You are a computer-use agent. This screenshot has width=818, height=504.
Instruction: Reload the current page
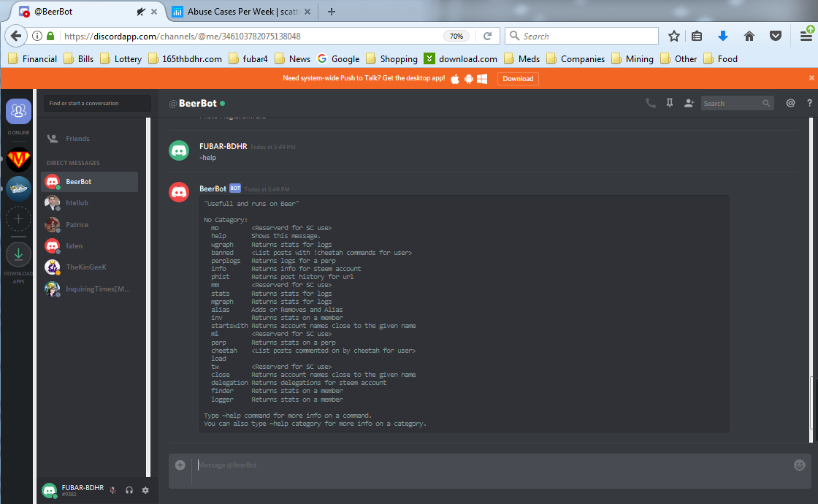click(487, 36)
